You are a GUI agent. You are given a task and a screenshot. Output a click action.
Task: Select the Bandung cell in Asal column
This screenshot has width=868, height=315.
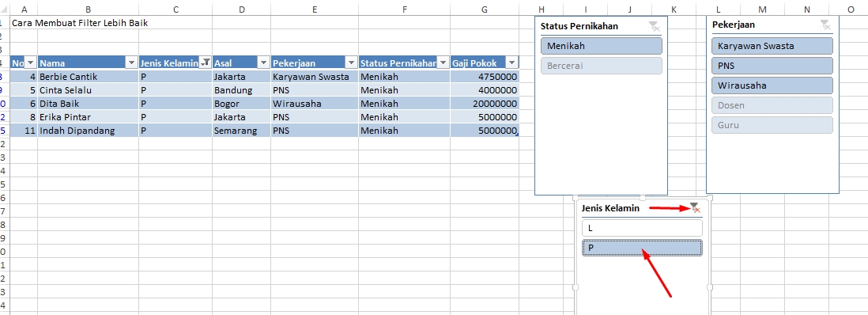[241, 90]
